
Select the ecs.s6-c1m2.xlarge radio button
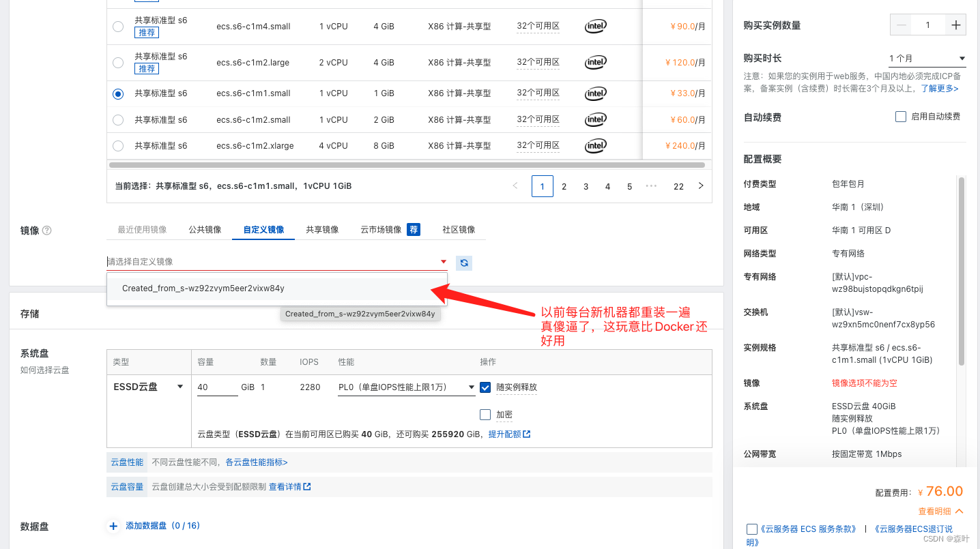(118, 146)
